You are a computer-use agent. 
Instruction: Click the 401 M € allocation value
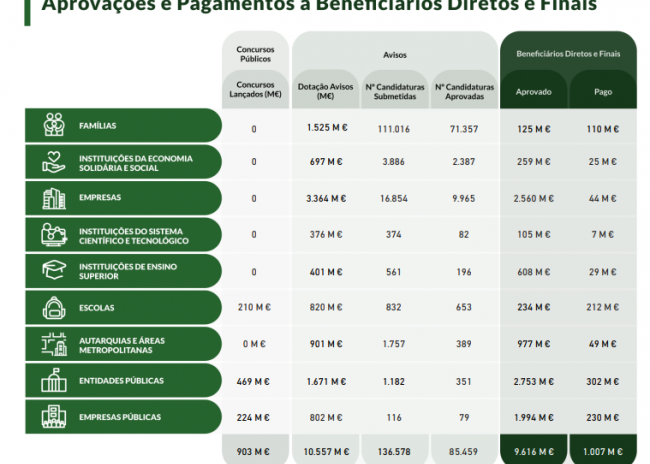(x=326, y=272)
